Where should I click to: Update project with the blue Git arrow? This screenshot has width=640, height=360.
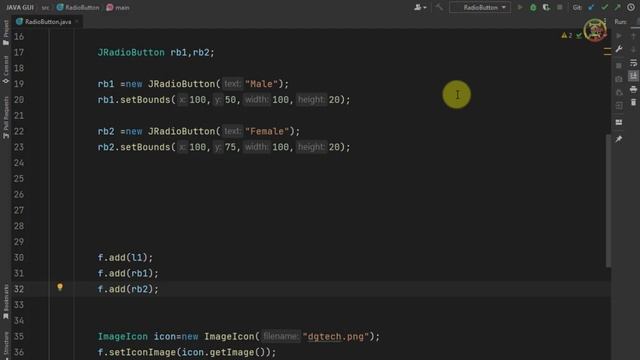coord(591,7)
